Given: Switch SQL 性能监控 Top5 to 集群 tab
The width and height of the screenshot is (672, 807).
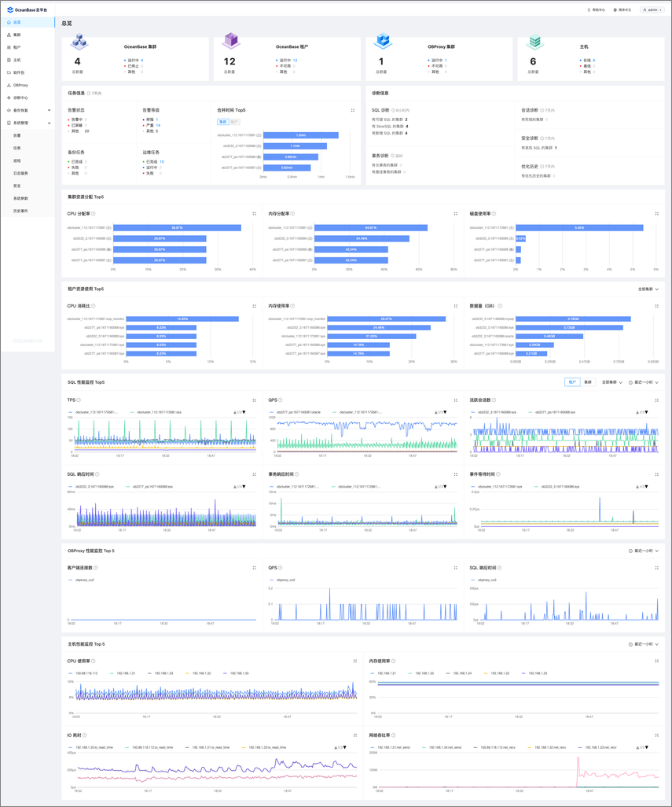Looking at the screenshot, I should pyautogui.click(x=588, y=382).
